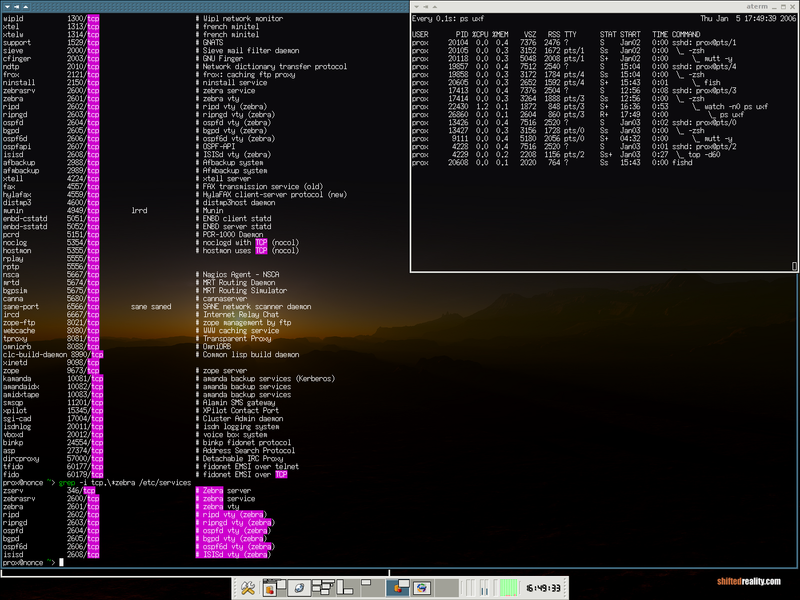Image resolution: width=800 pixels, height=600 pixels.
Task: Select the highlighted active workspace in the pager
Action: [398, 588]
